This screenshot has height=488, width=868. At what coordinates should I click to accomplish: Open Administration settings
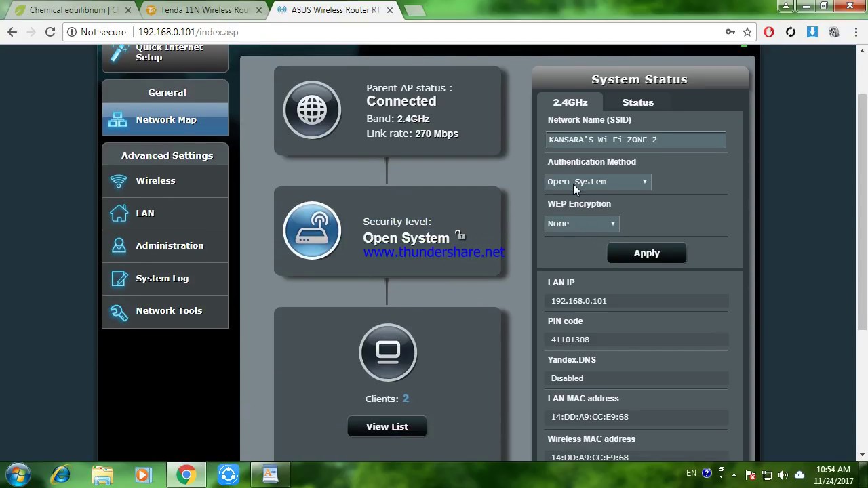pyautogui.click(x=165, y=246)
